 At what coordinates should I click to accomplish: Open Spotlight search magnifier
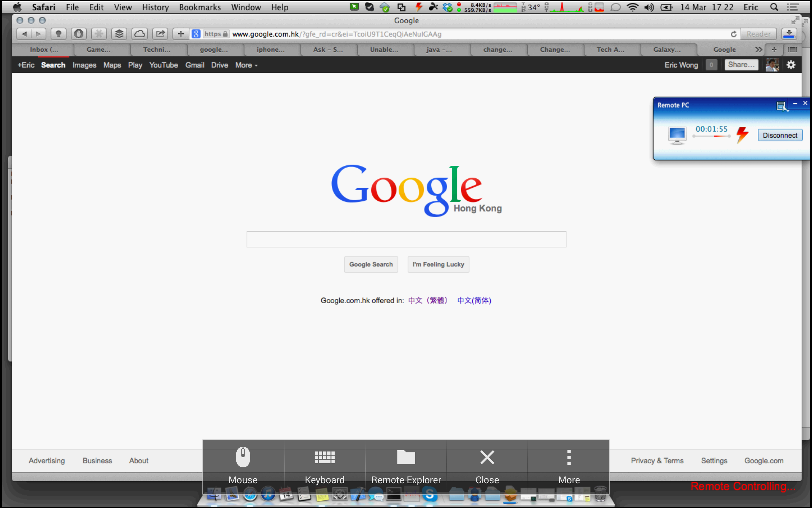click(x=774, y=7)
